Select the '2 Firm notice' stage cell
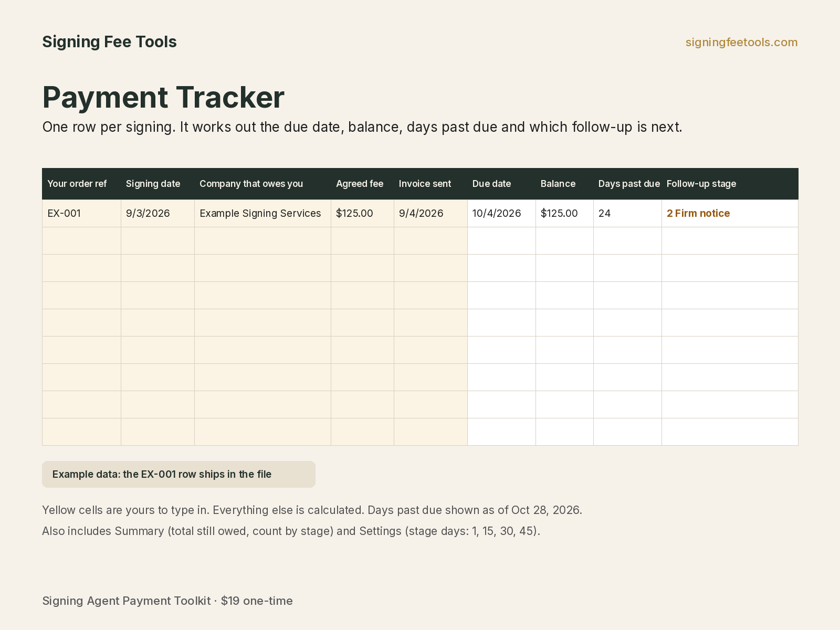Viewport: 840px width, 630px height. 730,213
